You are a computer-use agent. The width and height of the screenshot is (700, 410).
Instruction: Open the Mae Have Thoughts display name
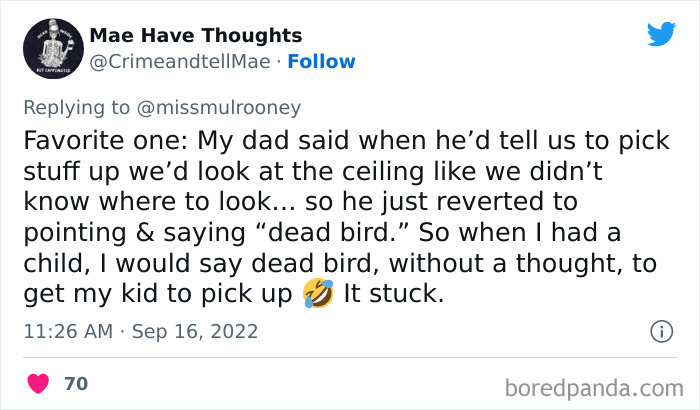coord(196,36)
